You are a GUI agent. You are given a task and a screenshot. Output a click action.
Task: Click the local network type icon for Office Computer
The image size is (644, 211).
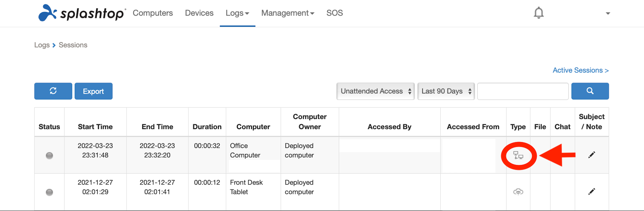518,155
